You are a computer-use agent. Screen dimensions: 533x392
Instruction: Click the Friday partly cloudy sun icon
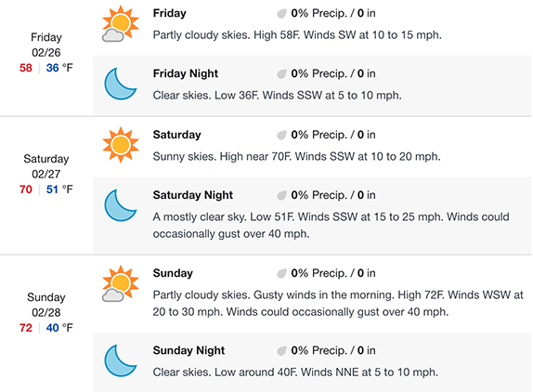[121, 23]
